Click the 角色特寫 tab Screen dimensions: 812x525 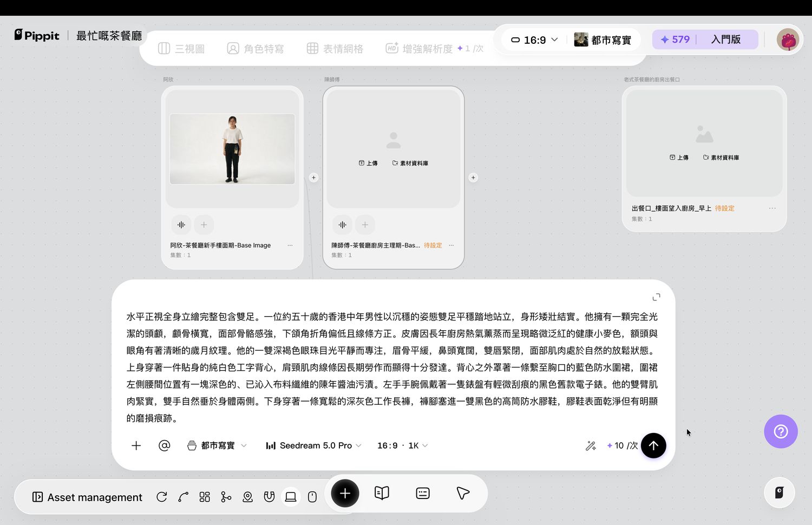pyautogui.click(x=256, y=49)
